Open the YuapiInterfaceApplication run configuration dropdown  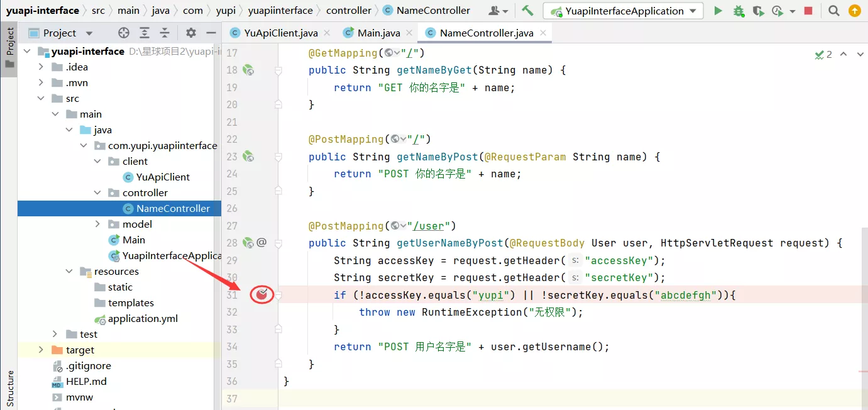point(624,11)
